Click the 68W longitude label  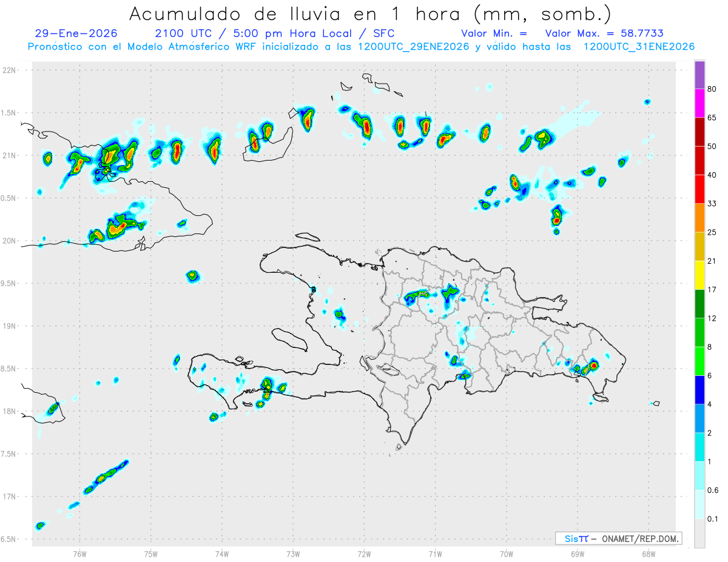(648, 554)
